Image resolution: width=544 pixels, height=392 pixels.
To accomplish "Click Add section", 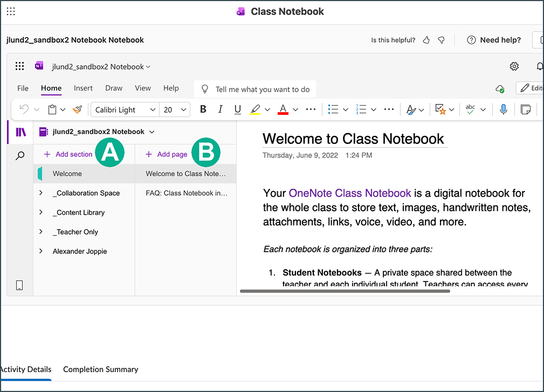I will click(x=68, y=154).
